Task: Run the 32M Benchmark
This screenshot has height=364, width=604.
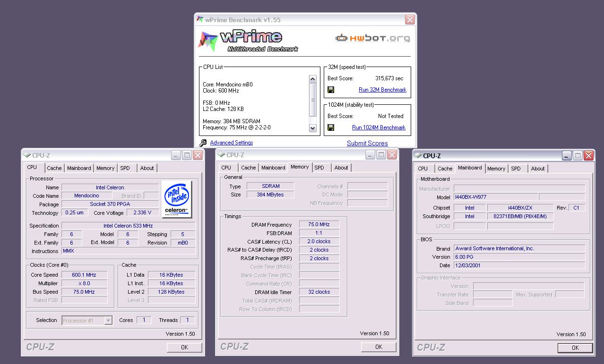Action: click(x=382, y=90)
